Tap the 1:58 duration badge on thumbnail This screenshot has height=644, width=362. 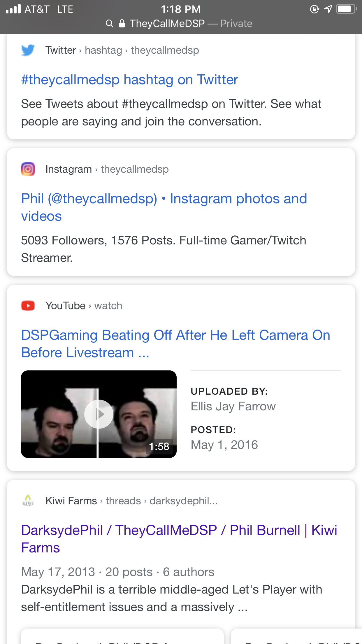click(x=159, y=446)
